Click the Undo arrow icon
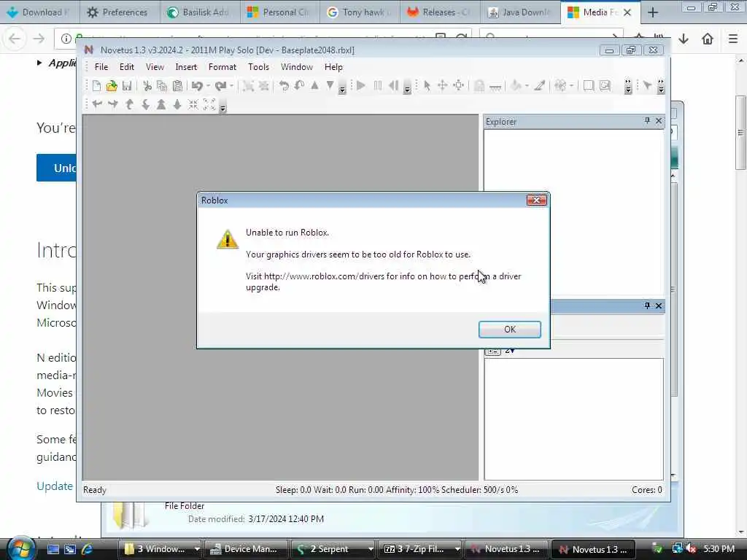747x560 pixels. point(197,86)
